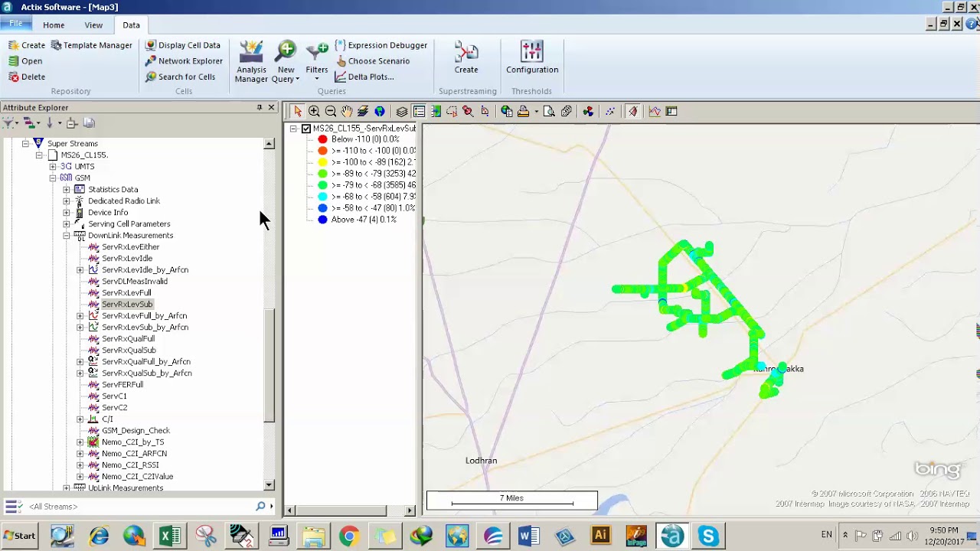Click the dark blue 'Above -47' legend swatch
Image resolution: width=980 pixels, height=551 pixels.
[x=322, y=220]
